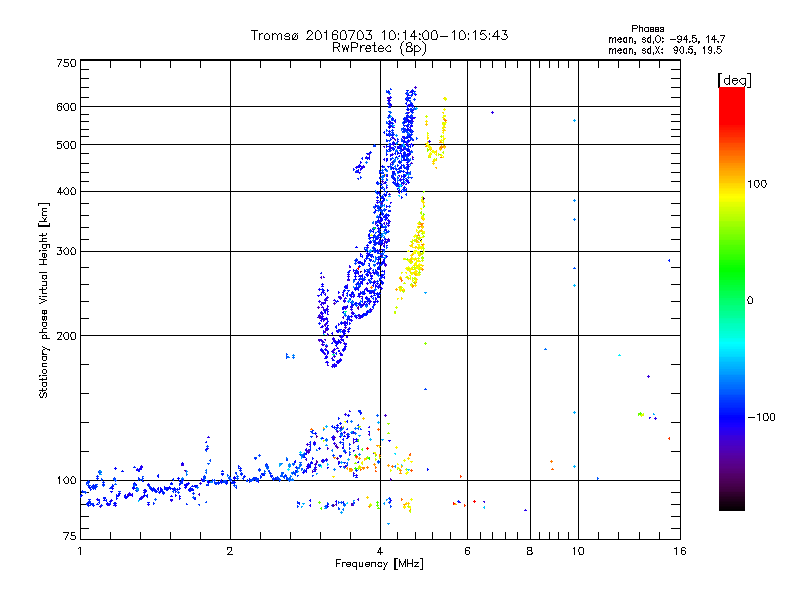Screen dimensions: 800x600
Task: Click the '400' y-axis tick label
Action: [x=66, y=192]
